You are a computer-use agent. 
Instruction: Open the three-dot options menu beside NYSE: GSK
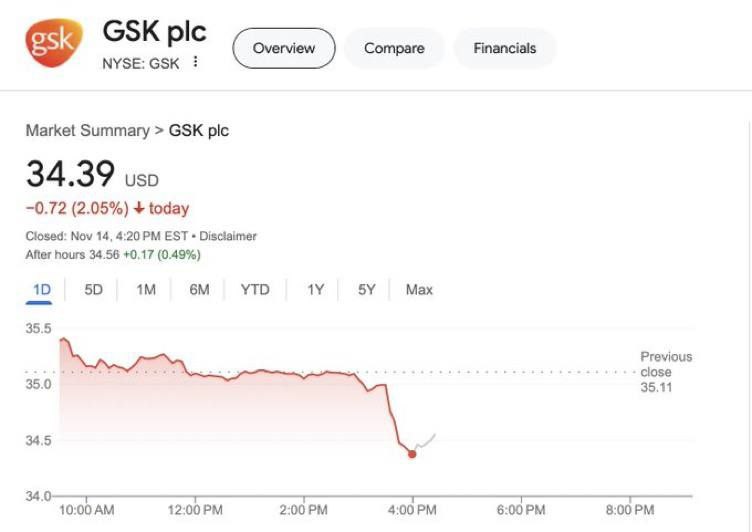(195, 62)
